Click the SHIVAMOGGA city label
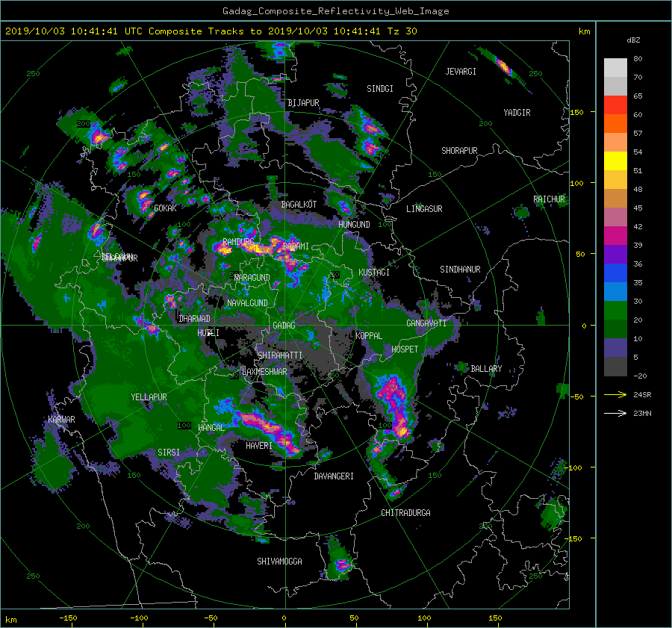Image resolution: width=672 pixels, height=628 pixels. (x=279, y=562)
